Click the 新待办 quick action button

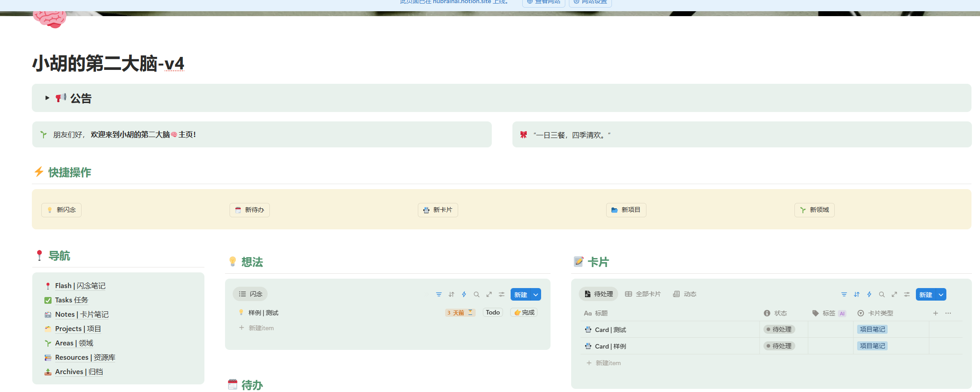click(250, 210)
